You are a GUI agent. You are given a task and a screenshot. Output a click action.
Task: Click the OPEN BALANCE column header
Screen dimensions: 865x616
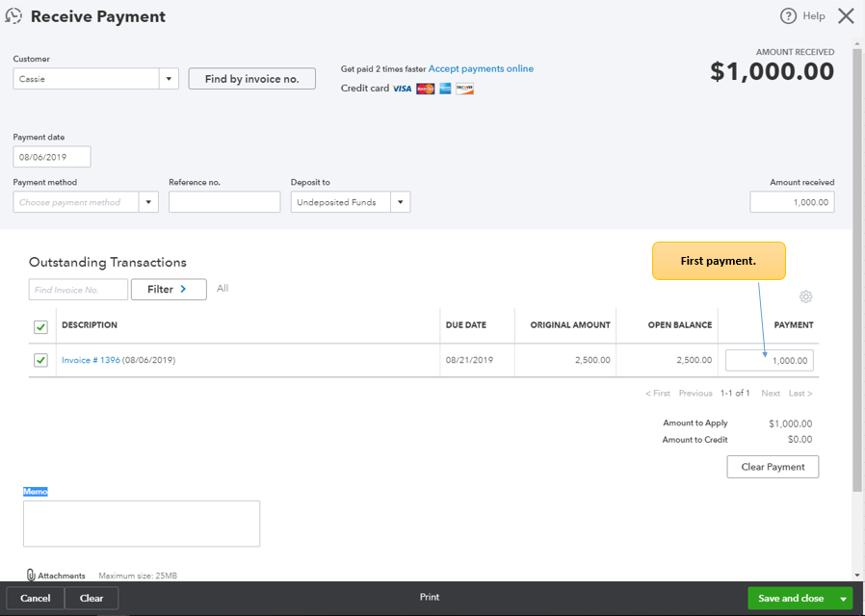(680, 325)
